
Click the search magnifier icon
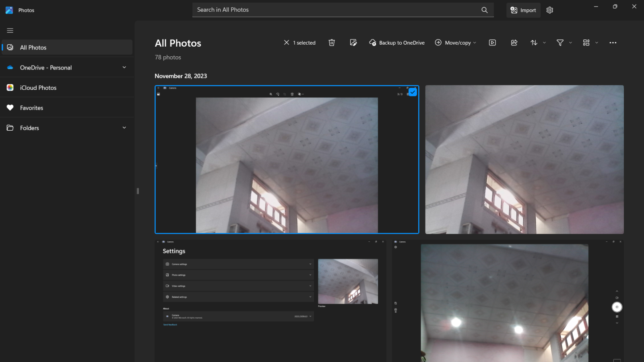coord(485,10)
